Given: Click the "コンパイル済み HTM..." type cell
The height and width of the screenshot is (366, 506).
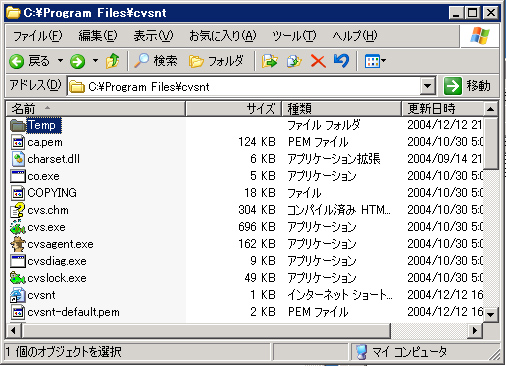Looking at the screenshot, I should tap(339, 210).
